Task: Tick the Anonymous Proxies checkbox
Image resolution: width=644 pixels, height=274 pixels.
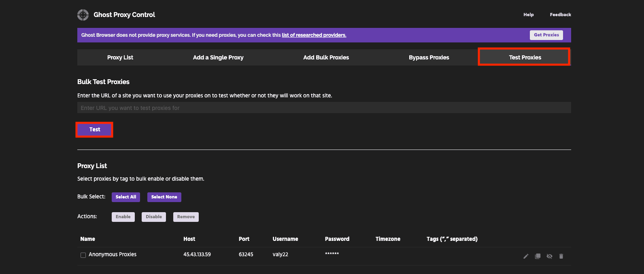Action: click(83, 255)
